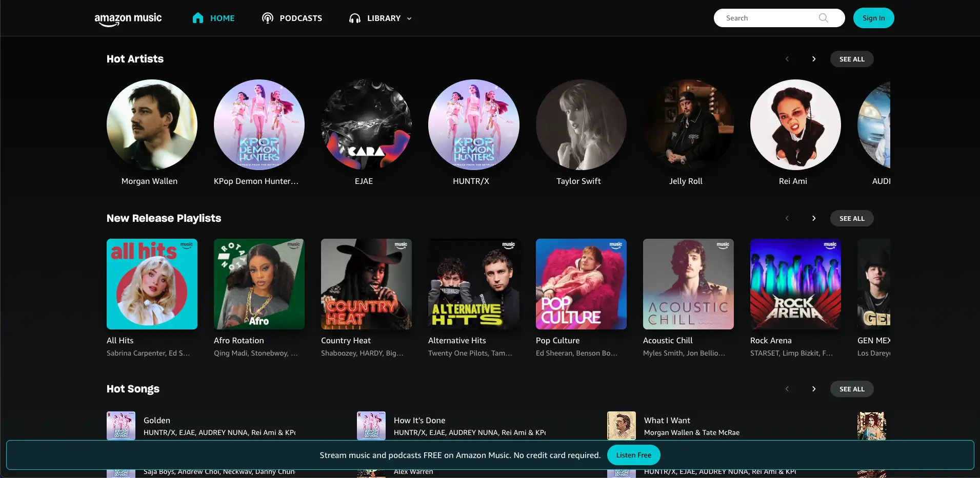
Task: Click the Home house icon
Action: click(198, 18)
